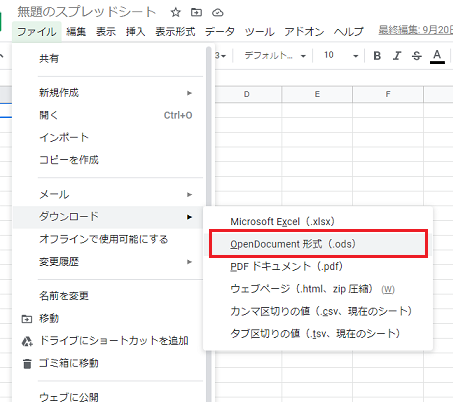Click the Drive icon beside ショートカットを追加
This screenshot has width=453, height=402.
pos(27,341)
